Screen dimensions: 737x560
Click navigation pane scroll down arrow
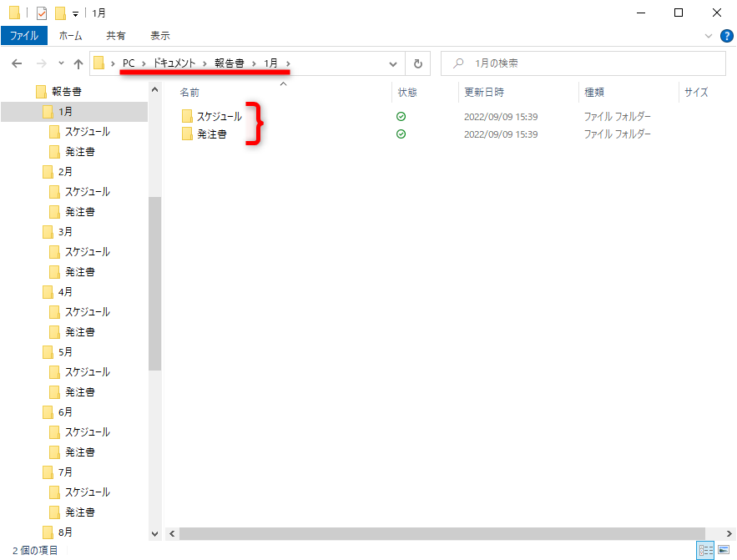154,533
